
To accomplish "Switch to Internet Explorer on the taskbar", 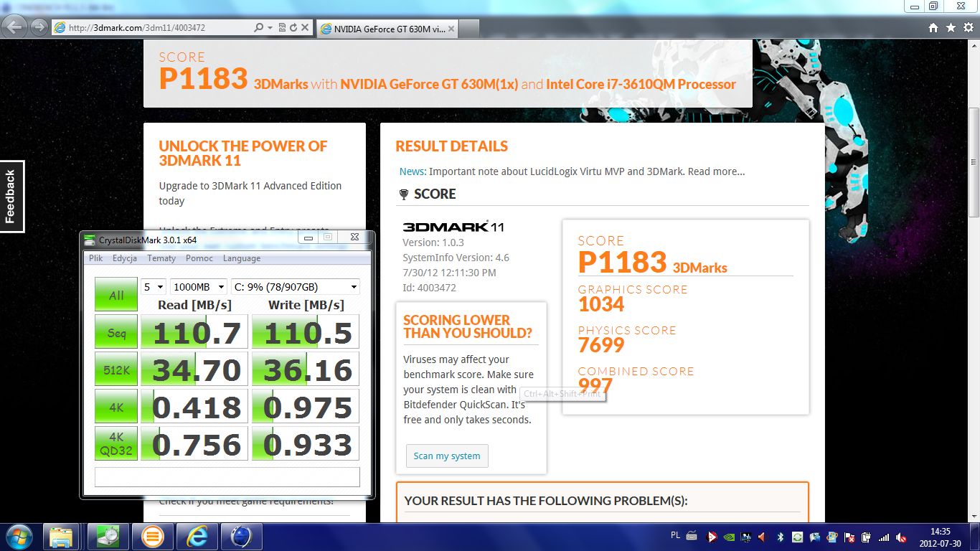I will (x=197, y=537).
